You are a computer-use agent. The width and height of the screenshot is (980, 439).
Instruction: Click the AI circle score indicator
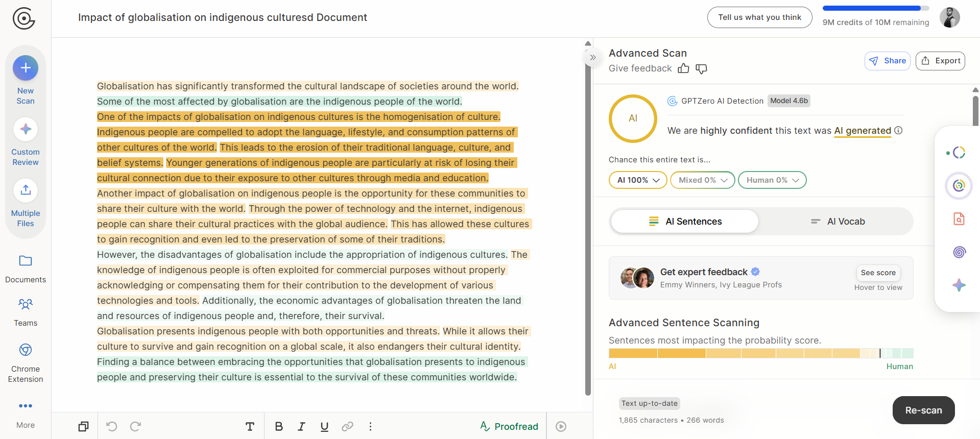pos(633,118)
